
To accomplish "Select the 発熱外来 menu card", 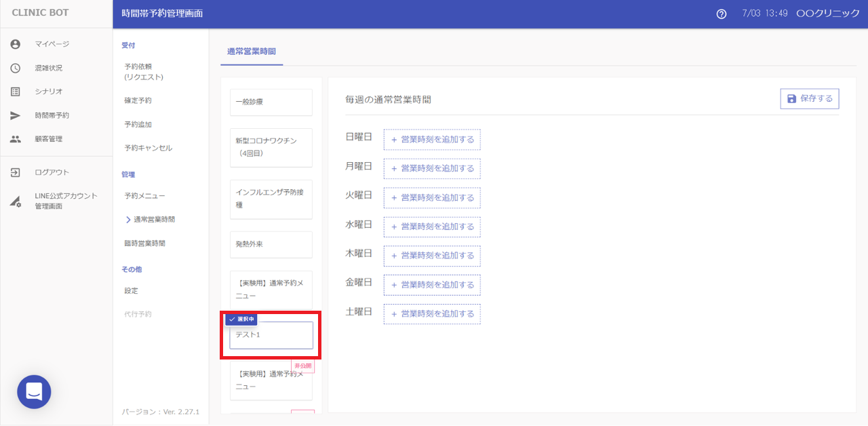I will pos(271,244).
